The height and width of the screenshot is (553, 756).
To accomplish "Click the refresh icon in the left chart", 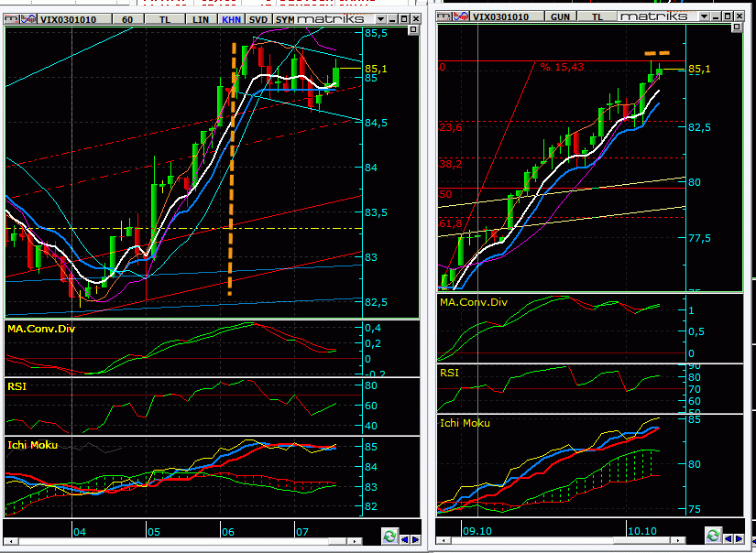I will (x=389, y=536).
